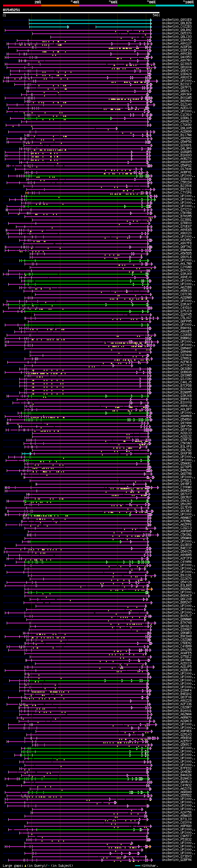Select the UniRef100_A2DH99 label

[177, 132]
